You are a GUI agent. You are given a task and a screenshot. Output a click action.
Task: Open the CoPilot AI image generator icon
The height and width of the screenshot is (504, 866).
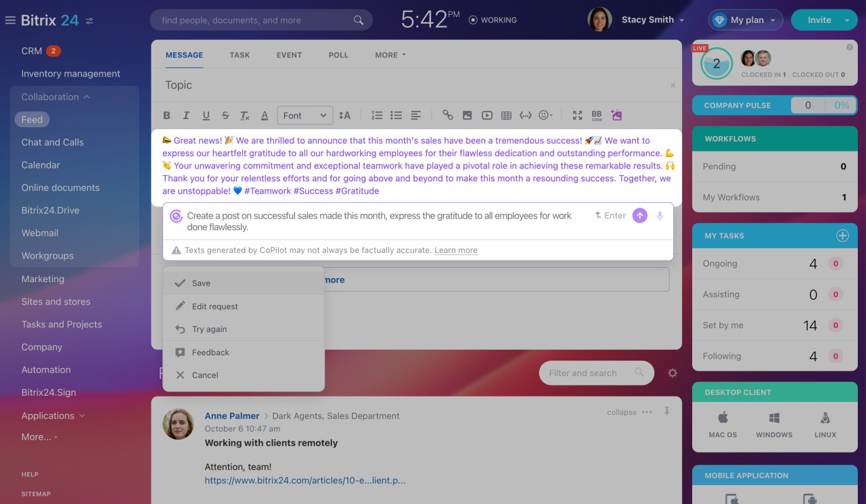tap(616, 115)
